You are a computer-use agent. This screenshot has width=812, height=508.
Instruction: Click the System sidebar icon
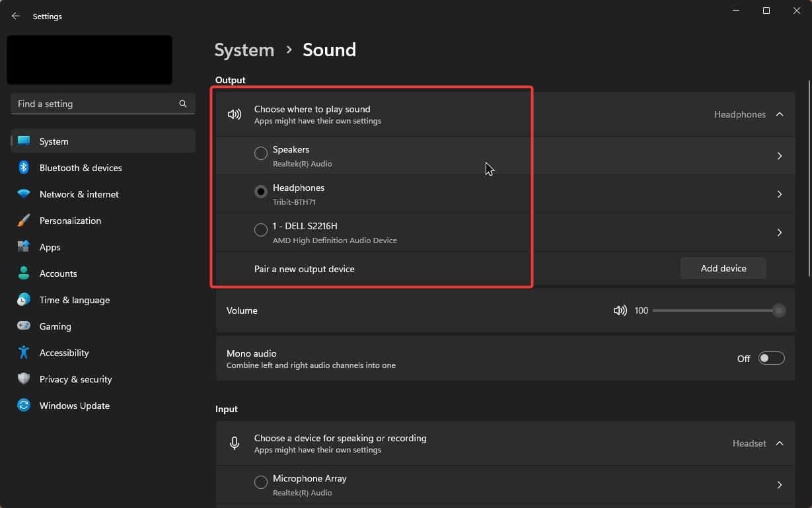(23, 141)
